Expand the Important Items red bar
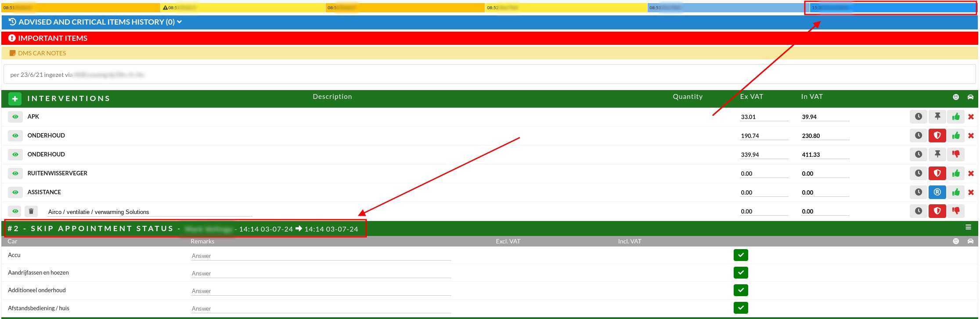980x319 pixels. coord(53,38)
